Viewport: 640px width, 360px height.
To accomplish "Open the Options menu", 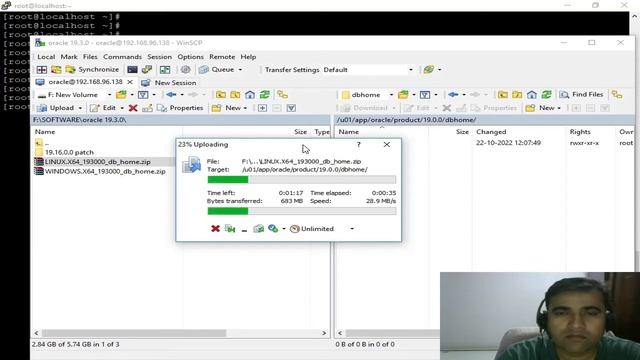I will click(x=190, y=57).
